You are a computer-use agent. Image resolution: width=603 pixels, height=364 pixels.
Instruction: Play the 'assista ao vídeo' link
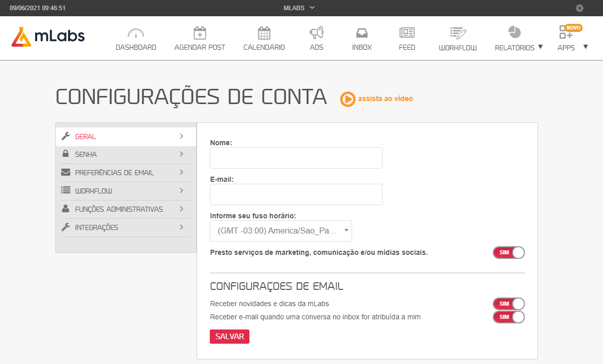[376, 99]
